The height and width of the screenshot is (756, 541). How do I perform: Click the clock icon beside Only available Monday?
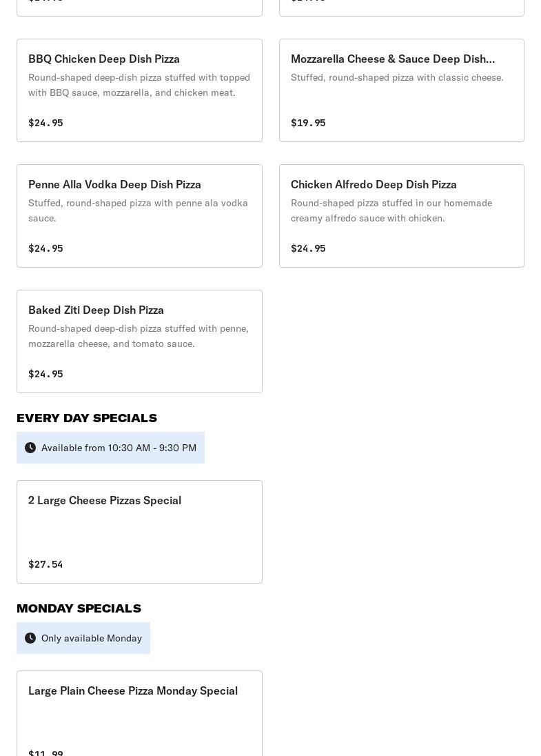[x=30, y=638]
